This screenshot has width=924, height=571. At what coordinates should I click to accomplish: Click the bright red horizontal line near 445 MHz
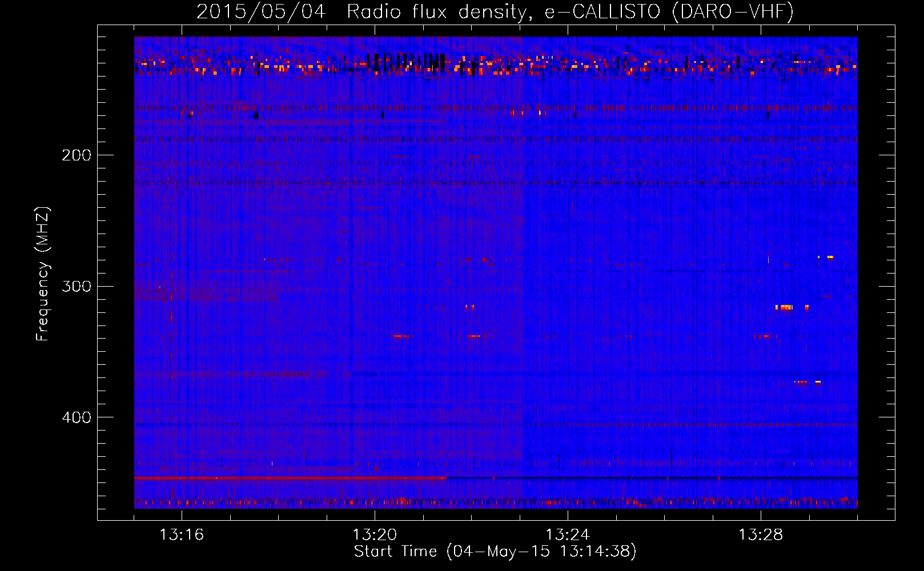tap(286, 478)
